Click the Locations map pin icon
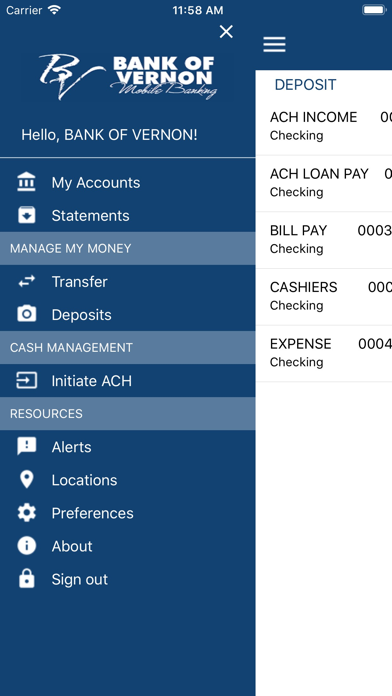The height and width of the screenshot is (696, 392). tap(27, 480)
